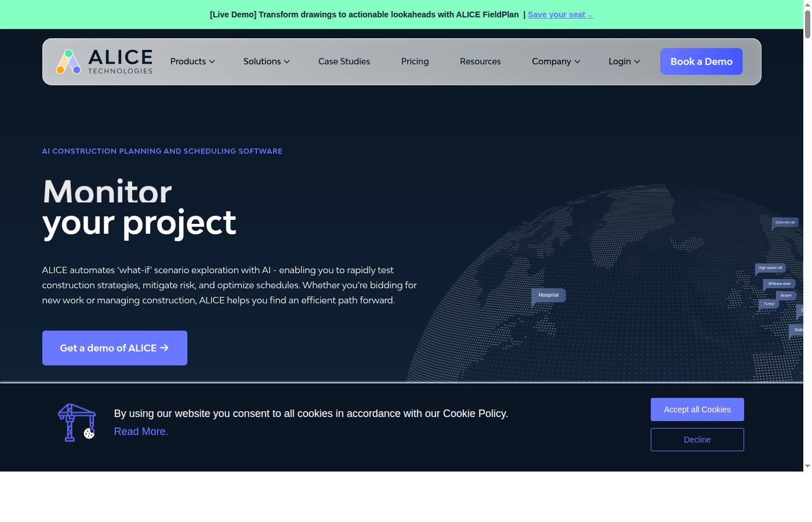Click the Live Demo announcement text
Viewport: 812px width, 522px height.
click(364, 14)
